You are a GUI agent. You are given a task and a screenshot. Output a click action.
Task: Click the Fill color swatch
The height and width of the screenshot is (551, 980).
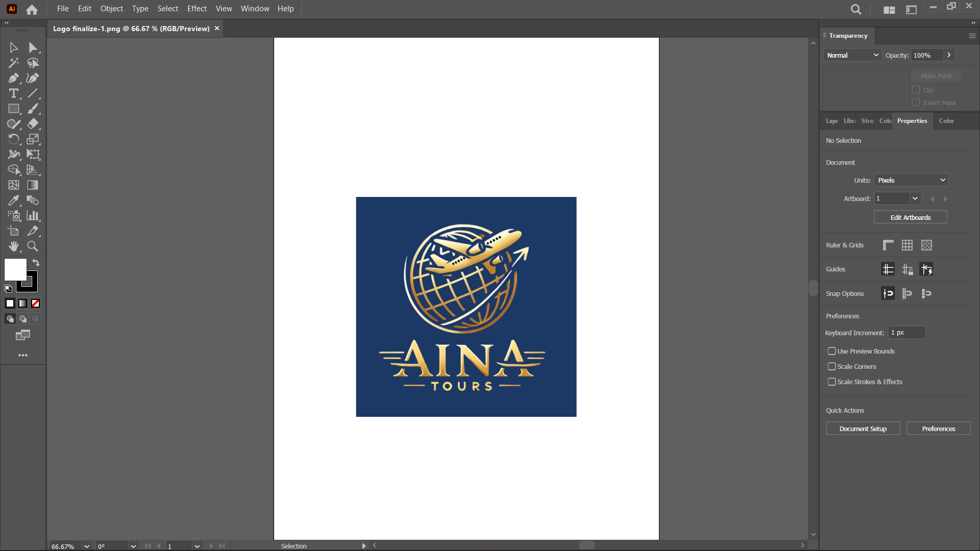pos(15,269)
